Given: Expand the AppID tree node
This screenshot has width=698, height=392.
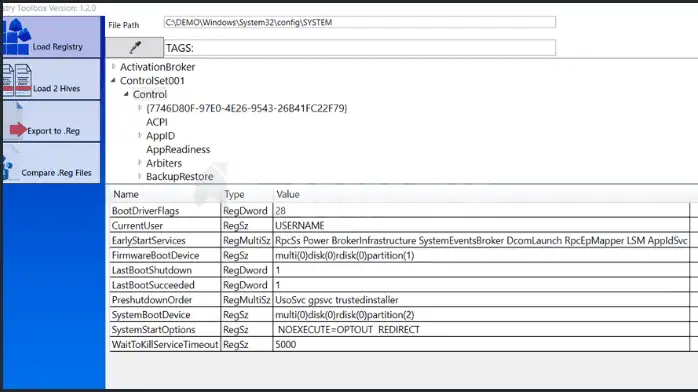Looking at the screenshot, I should [140, 135].
